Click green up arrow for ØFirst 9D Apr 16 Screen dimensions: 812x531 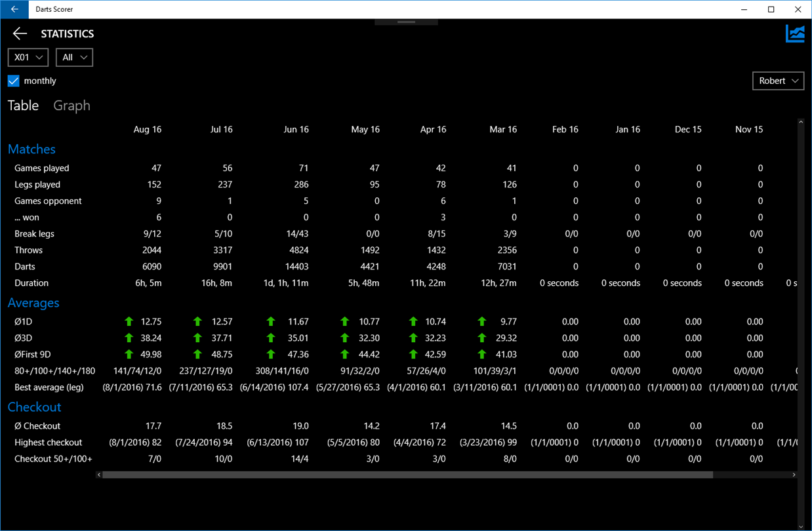(413, 354)
